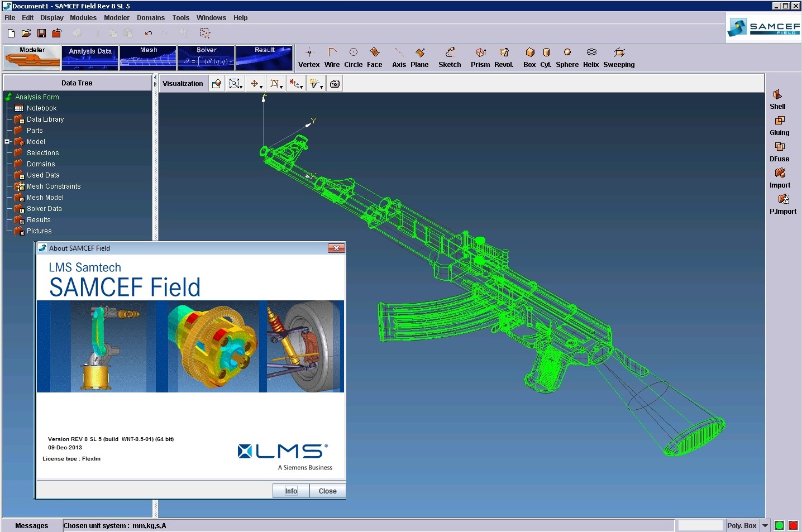This screenshot has width=802, height=532.
Task: Open the Domains menu
Action: [x=151, y=18]
